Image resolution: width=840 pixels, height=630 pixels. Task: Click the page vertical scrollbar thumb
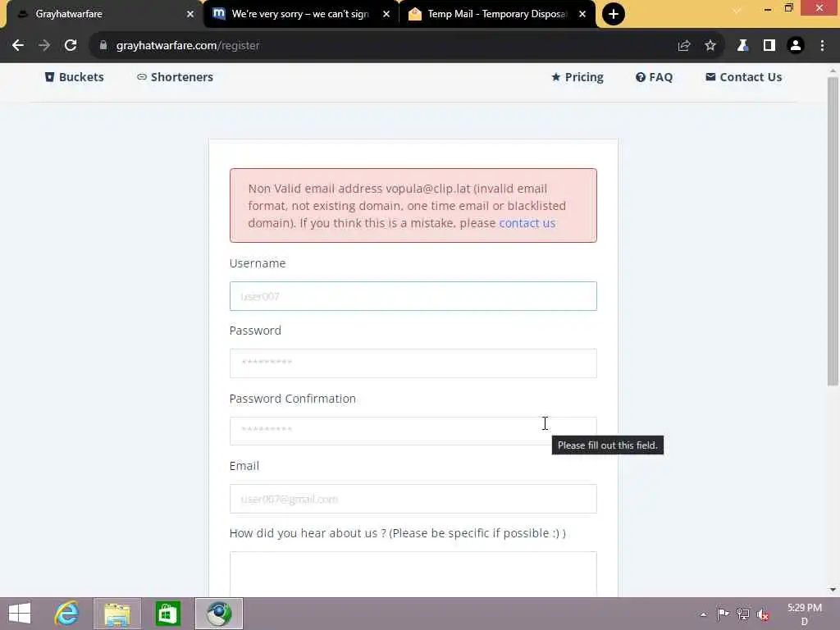point(833,231)
